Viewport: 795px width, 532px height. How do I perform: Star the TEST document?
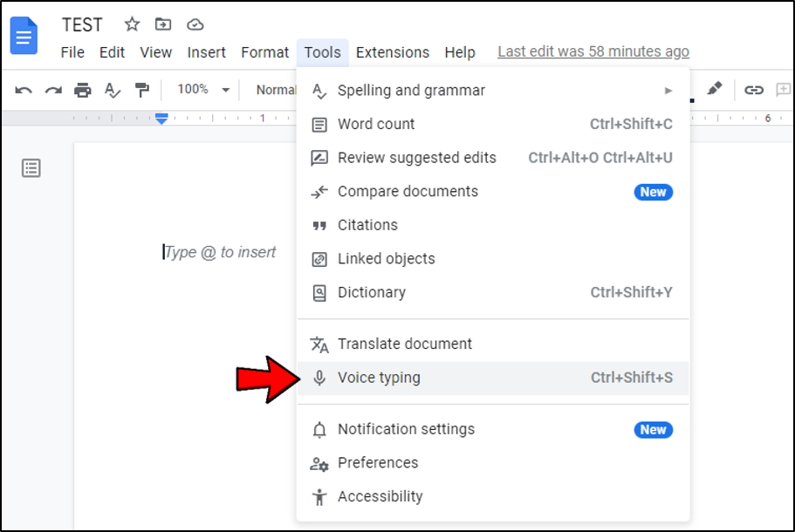132,24
